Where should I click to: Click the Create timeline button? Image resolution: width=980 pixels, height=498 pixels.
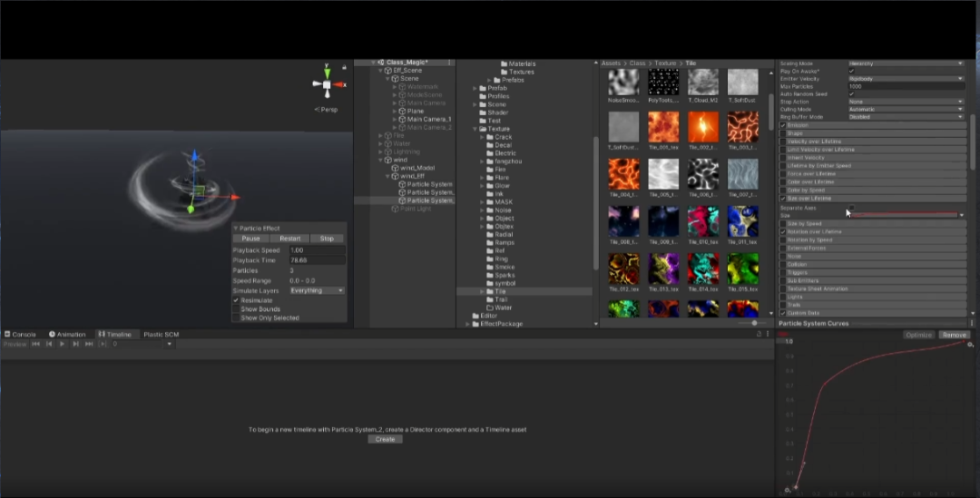(385, 439)
